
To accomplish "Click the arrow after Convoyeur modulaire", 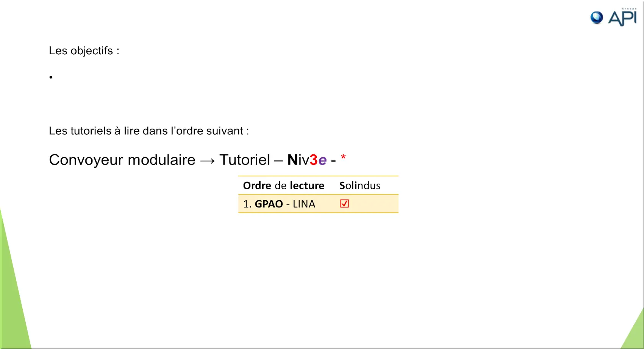I will 208,161.
